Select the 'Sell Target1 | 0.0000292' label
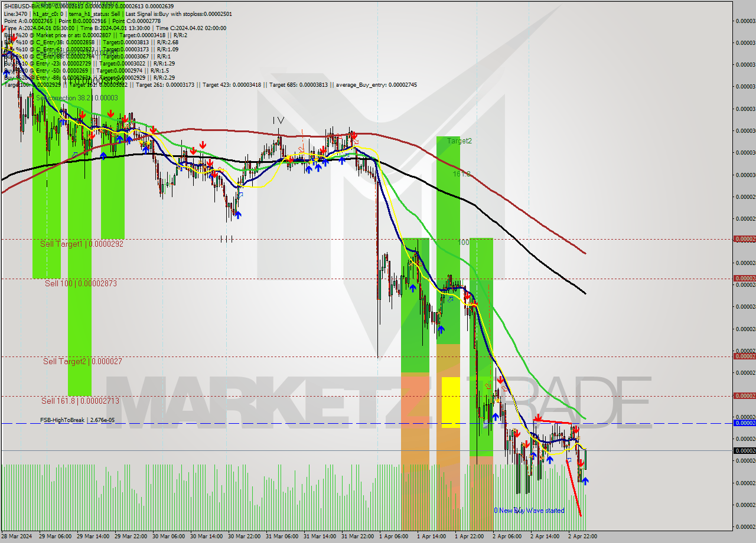 [82, 243]
